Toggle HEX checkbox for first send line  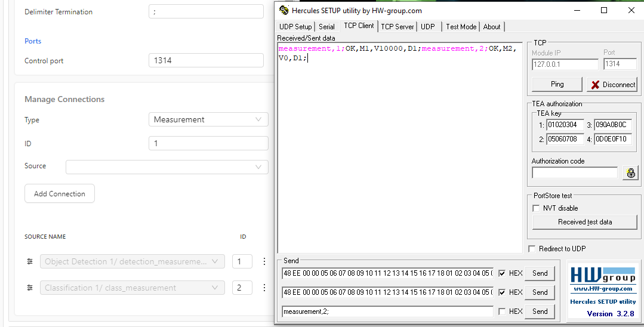[x=502, y=273]
